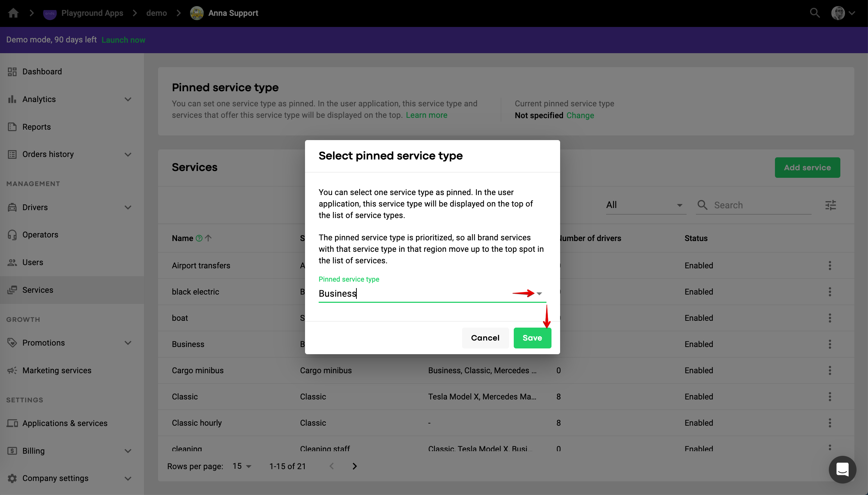This screenshot has width=868, height=495.
Task: Click the table filter settings icon
Action: [831, 205]
